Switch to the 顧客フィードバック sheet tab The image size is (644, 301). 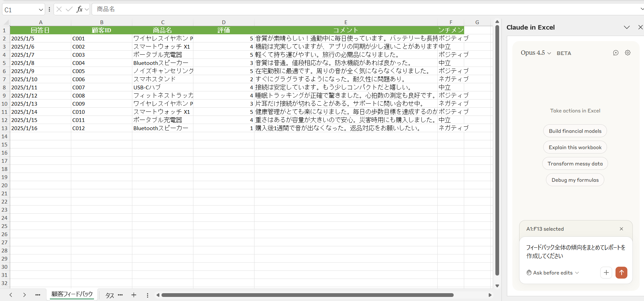(72, 294)
